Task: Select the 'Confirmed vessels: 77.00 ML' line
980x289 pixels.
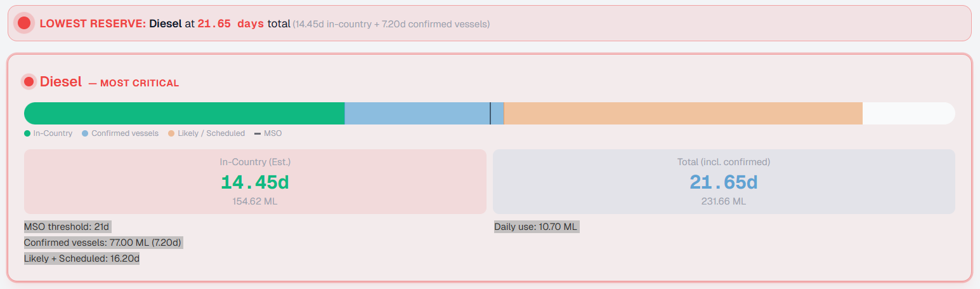Action: click(103, 243)
